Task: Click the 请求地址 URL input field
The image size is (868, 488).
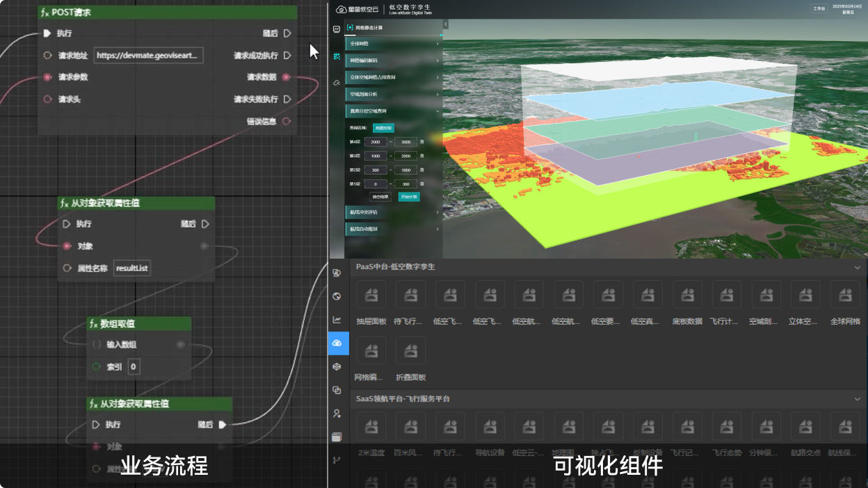Action: [x=148, y=56]
